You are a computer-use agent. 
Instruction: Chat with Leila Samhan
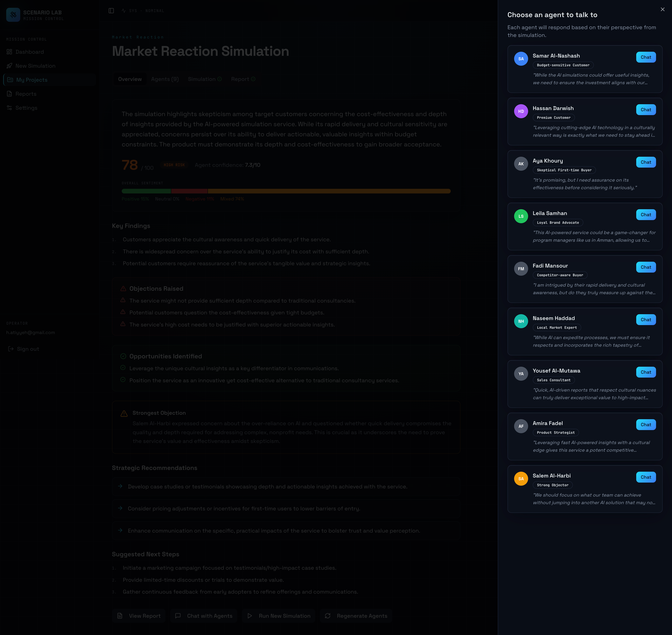(646, 215)
